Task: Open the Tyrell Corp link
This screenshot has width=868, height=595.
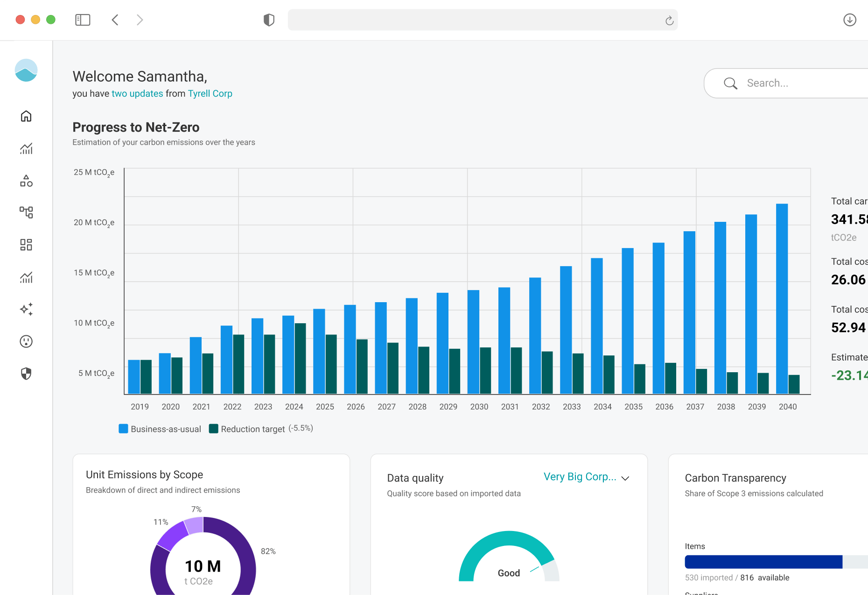Action: click(x=210, y=93)
